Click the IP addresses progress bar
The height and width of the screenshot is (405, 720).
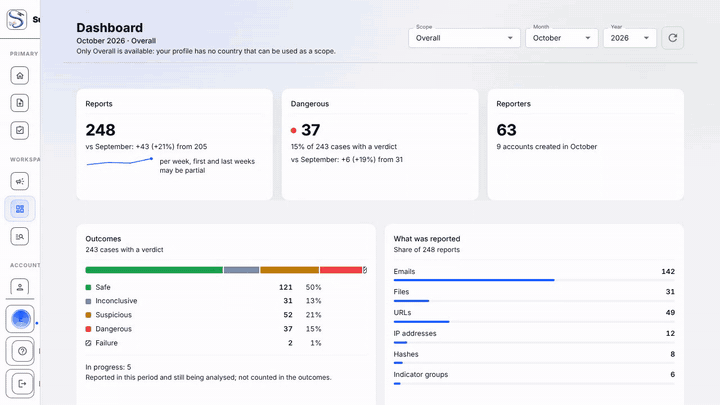tap(534, 342)
